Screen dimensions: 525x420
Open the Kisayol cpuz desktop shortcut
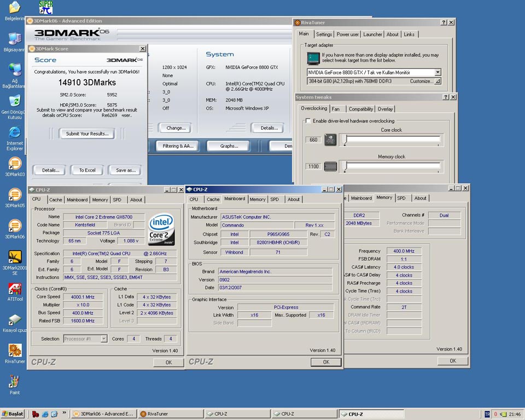[x=15, y=323]
